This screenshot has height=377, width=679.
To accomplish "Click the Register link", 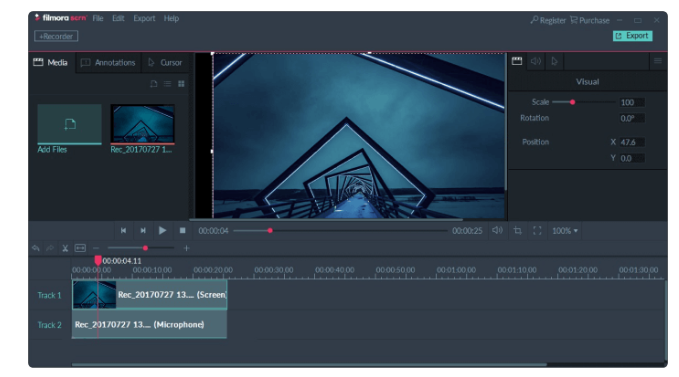I will coord(548,20).
